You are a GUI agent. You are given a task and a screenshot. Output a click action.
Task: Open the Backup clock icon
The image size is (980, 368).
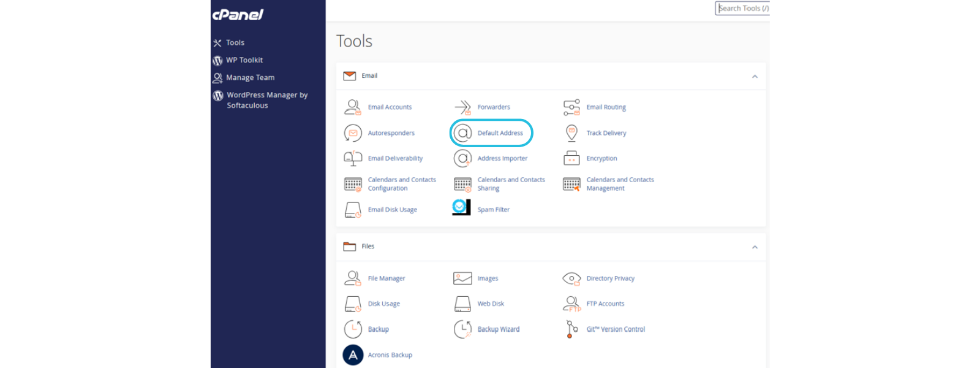(353, 329)
